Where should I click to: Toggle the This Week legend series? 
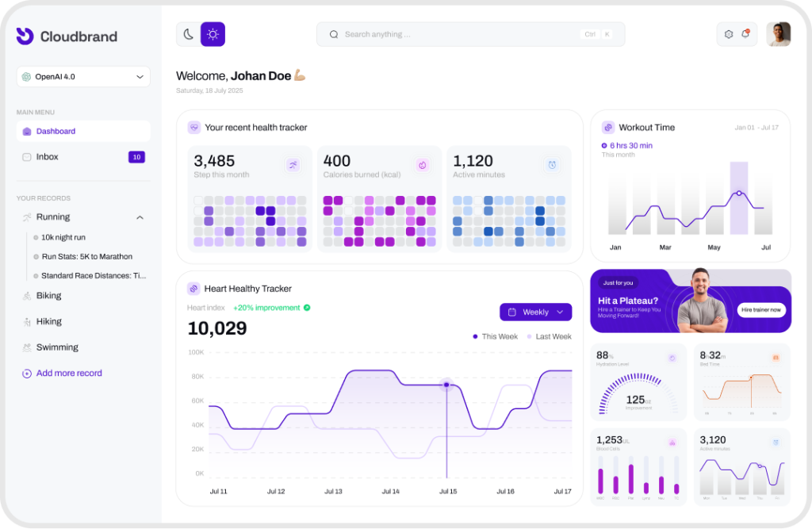click(x=496, y=336)
